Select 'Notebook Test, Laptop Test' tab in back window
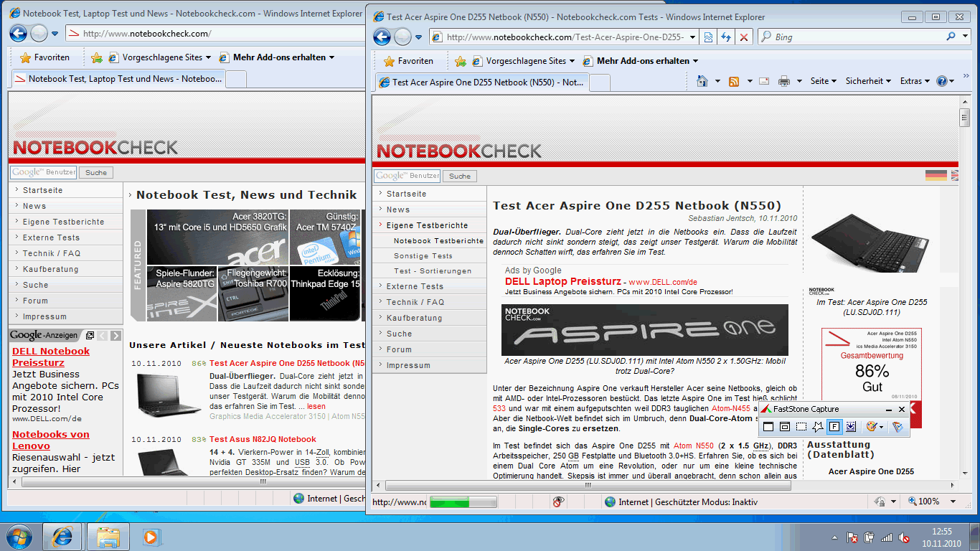Viewport: 980px width, 551px height. 118,79
